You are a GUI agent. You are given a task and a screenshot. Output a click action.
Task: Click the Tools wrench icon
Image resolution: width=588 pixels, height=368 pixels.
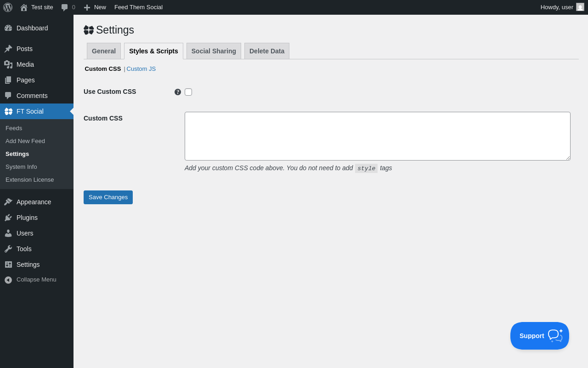pyautogui.click(x=8, y=249)
